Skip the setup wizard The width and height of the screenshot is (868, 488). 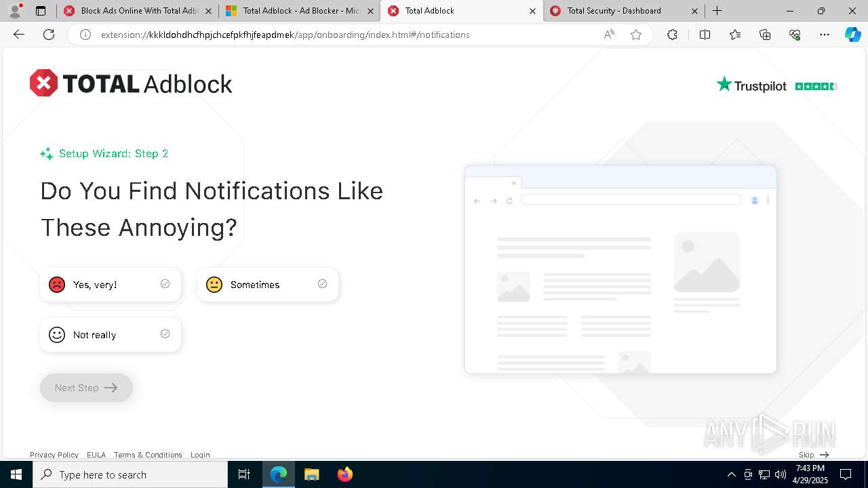pyautogui.click(x=814, y=455)
